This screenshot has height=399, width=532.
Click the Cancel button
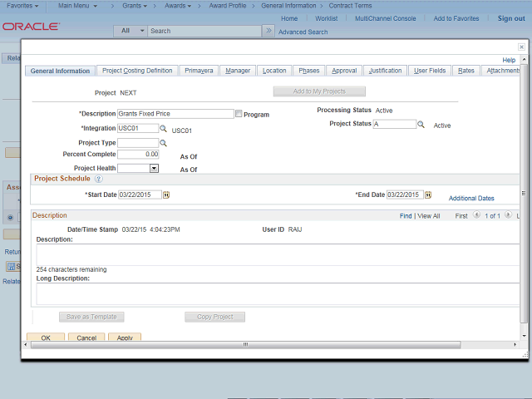[x=86, y=337]
